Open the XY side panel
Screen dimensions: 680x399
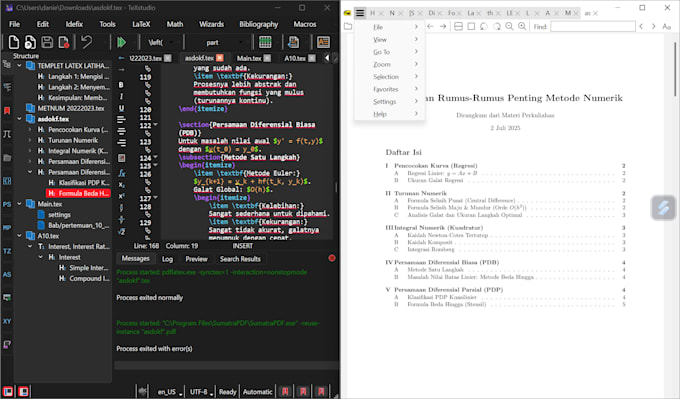click(7, 321)
